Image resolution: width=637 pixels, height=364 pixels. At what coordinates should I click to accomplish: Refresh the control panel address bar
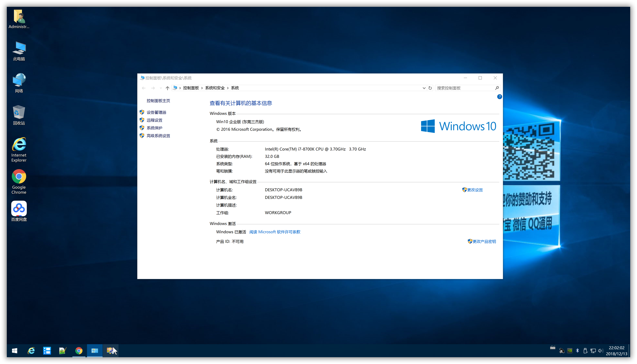(430, 88)
